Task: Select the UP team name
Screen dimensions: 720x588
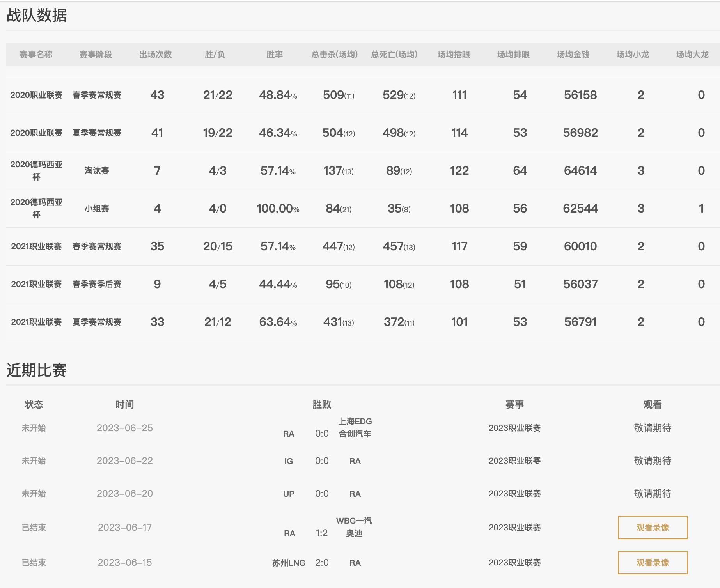Action: (x=289, y=494)
